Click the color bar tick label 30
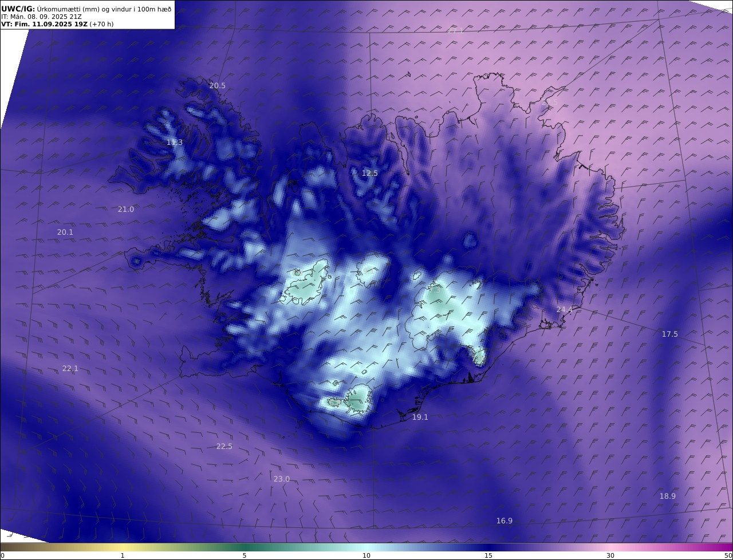The height and width of the screenshot is (560, 733). point(610,555)
